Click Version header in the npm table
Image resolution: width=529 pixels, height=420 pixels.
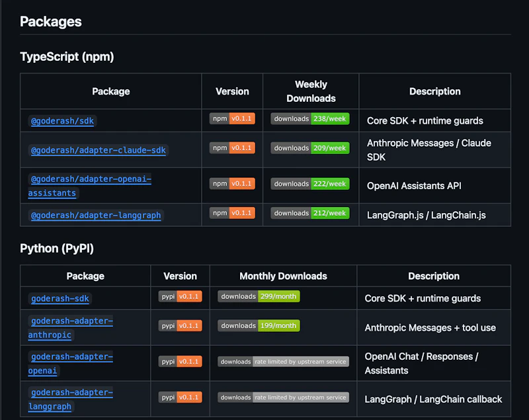click(x=232, y=91)
